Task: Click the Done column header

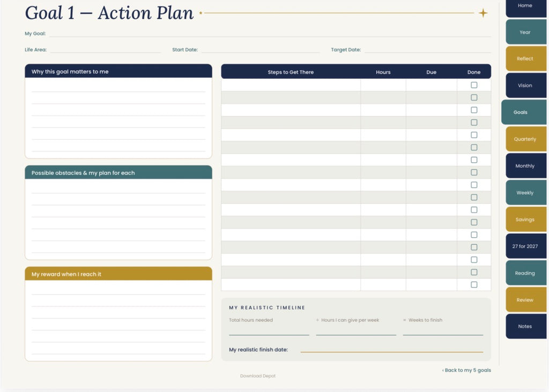Action: [x=474, y=72]
